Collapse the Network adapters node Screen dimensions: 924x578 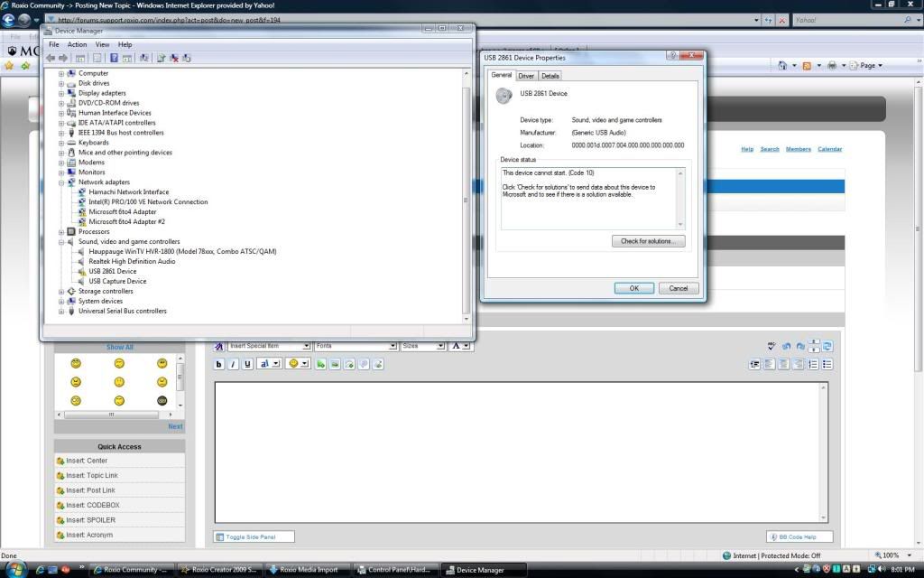click(61, 182)
